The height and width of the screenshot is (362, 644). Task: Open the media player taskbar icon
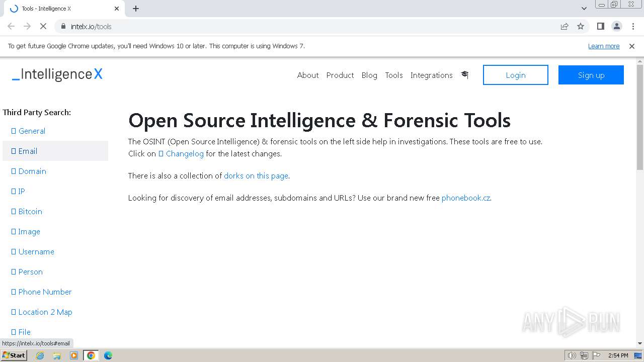[x=74, y=355]
